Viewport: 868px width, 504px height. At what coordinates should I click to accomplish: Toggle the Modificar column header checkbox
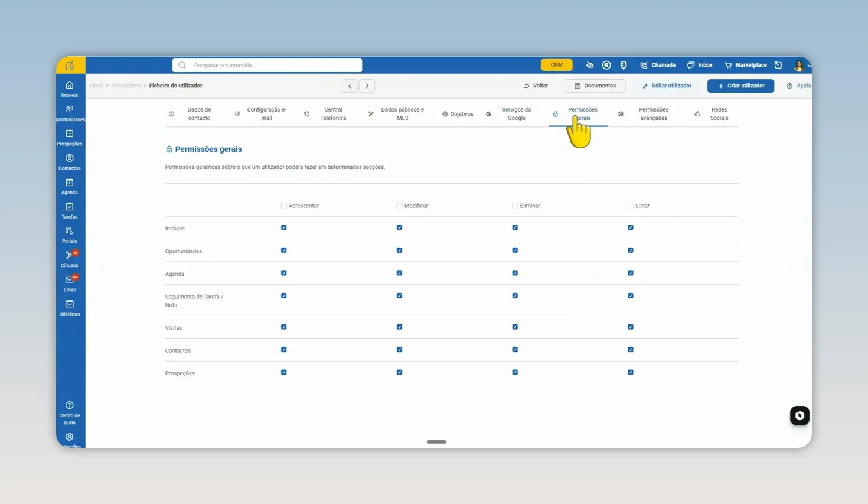pyautogui.click(x=399, y=206)
